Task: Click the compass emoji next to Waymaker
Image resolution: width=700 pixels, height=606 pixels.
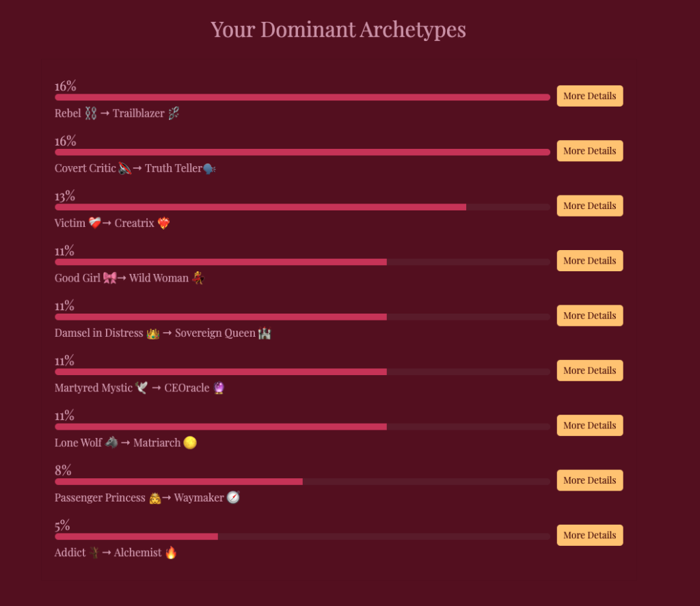Action: pos(234,497)
